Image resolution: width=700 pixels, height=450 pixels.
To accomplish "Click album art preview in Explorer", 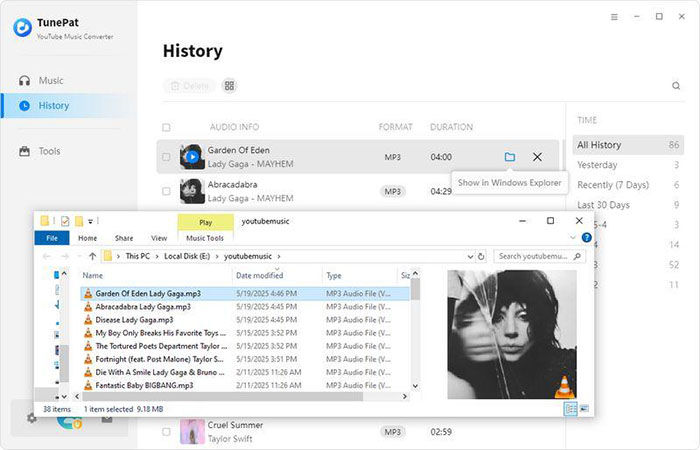I will (x=512, y=334).
